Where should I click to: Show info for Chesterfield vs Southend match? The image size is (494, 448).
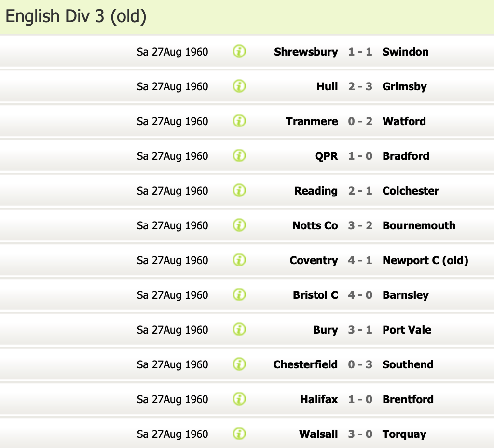[x=239, y=364]
